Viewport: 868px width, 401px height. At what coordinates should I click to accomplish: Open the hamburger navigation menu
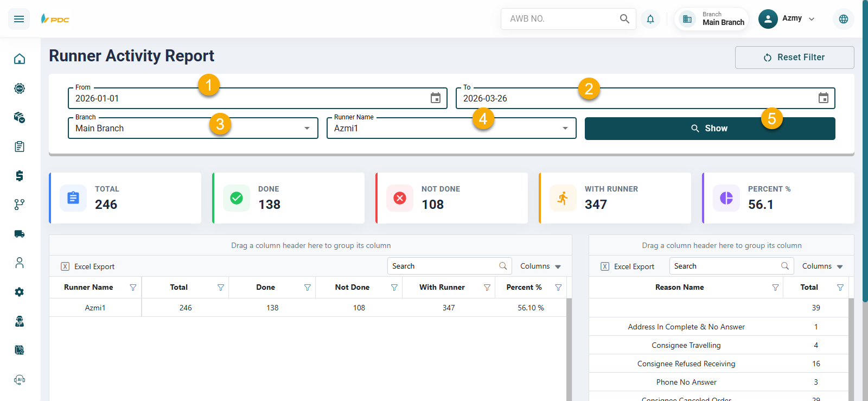click(x=19, y=19)
